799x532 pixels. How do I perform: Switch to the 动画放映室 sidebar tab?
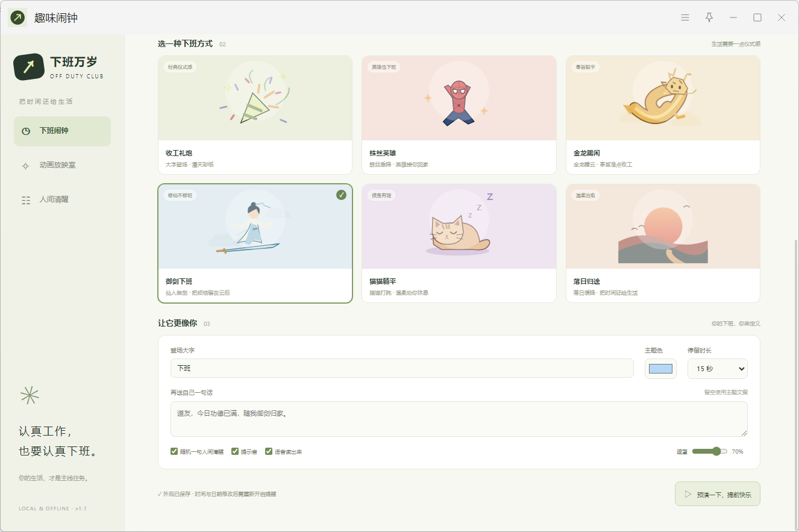point(62,166)
